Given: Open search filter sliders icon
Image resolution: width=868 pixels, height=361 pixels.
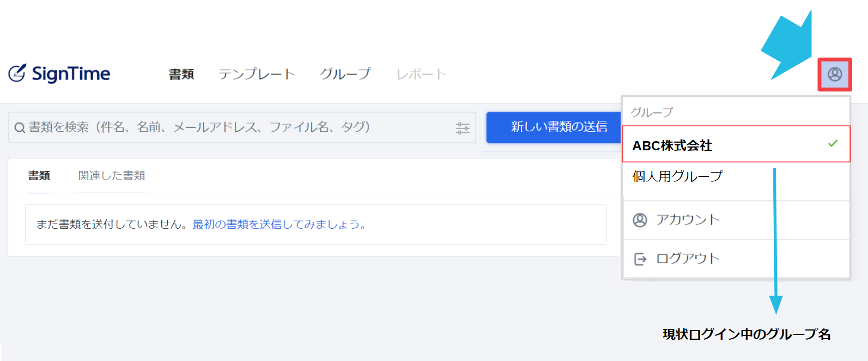Looking at the screenshot, I should click(x=463, y=128).
